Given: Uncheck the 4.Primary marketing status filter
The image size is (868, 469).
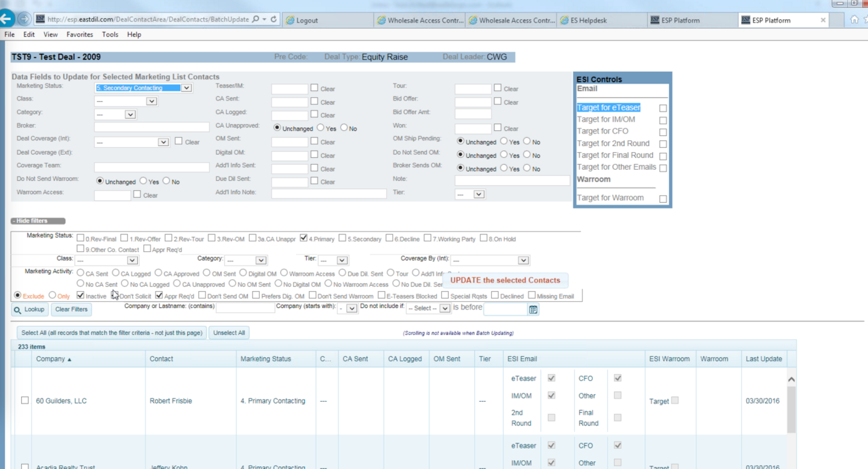Looking at the screenshot, I should pos(303,238).
